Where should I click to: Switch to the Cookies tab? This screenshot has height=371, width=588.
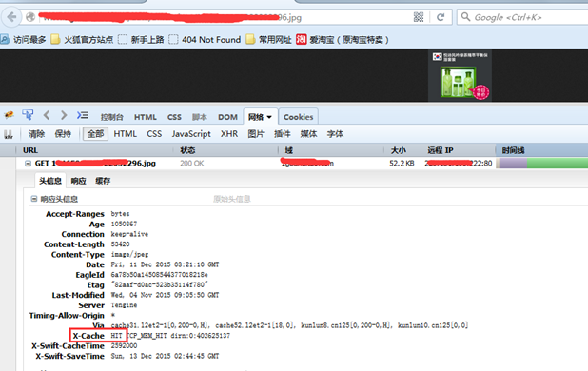point(299,117)
